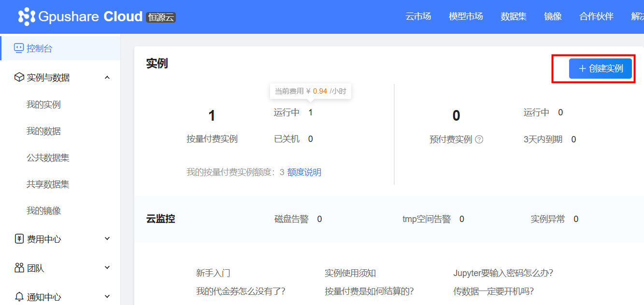Open 合作伙伴 in the top navigation

(596, 16)
